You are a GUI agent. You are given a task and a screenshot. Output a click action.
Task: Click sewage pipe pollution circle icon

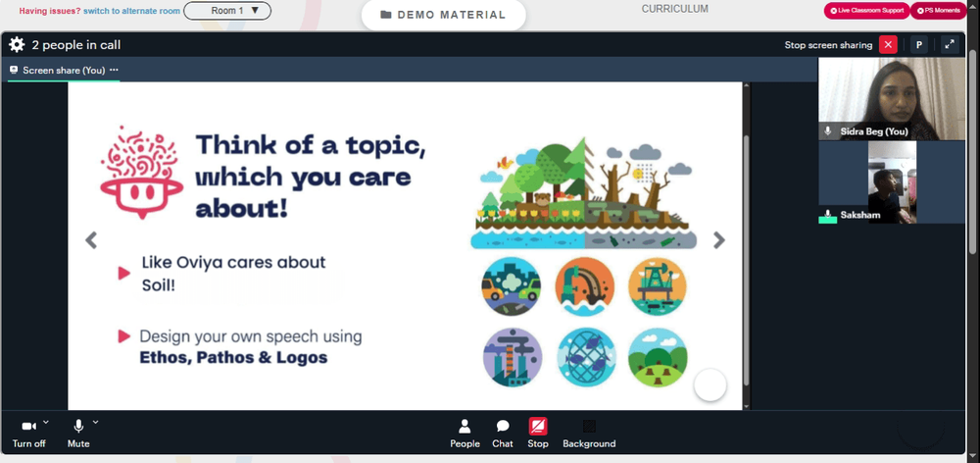[x=584, y=286]
